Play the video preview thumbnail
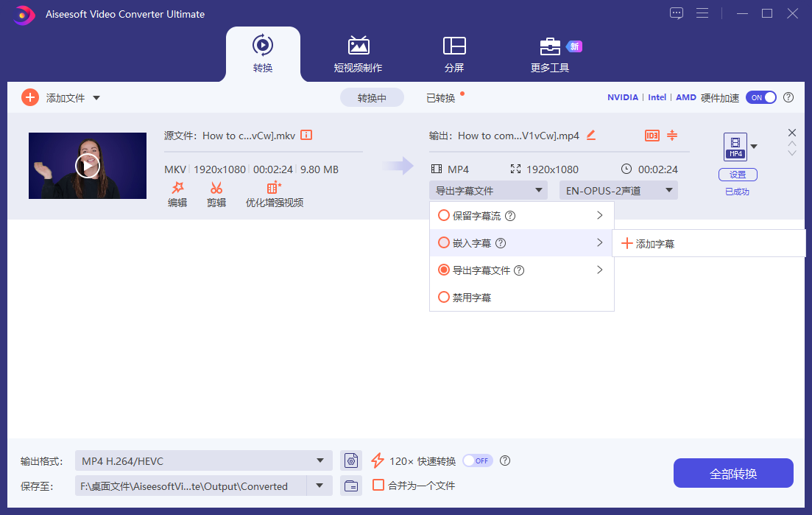Screen dimensions: 812x515 click(87, 165)
